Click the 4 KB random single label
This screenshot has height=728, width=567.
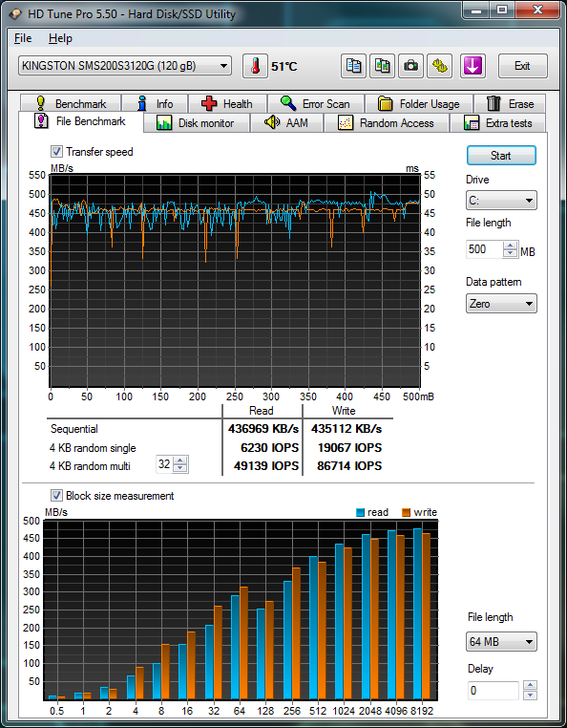tap(93, 448)
